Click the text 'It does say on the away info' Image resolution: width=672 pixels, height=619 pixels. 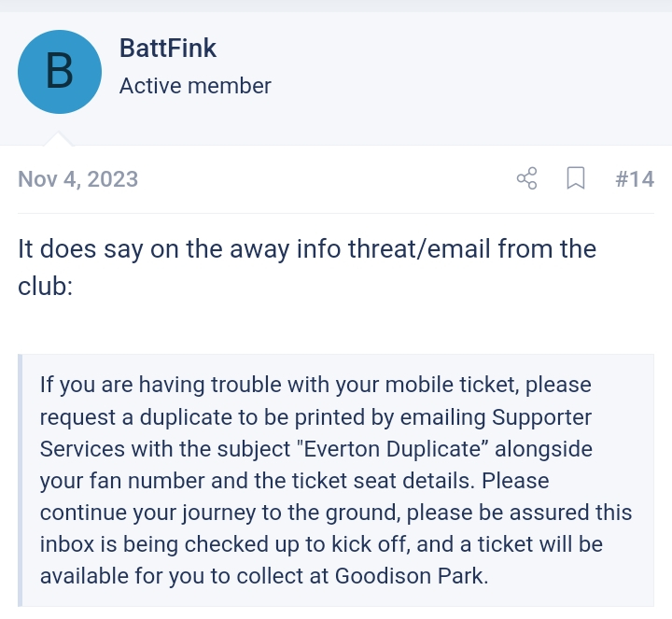(179, 249)
